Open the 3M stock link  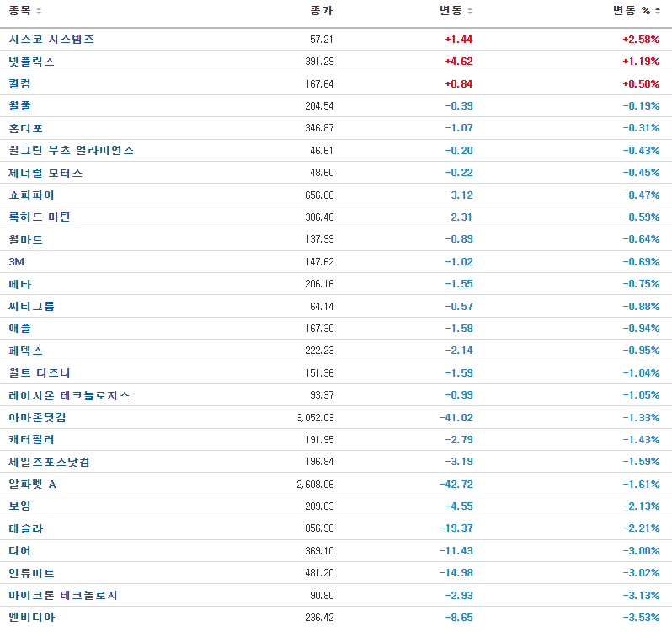16,261
